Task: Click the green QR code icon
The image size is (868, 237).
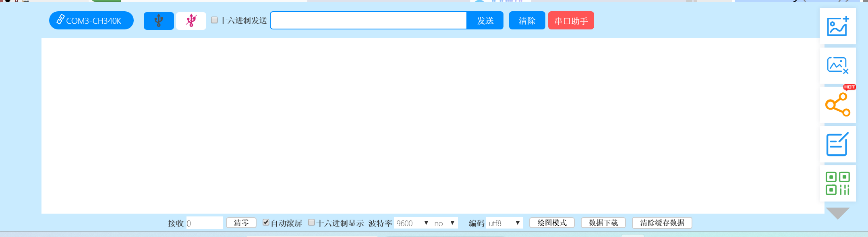Action: (x=837, y=183)
